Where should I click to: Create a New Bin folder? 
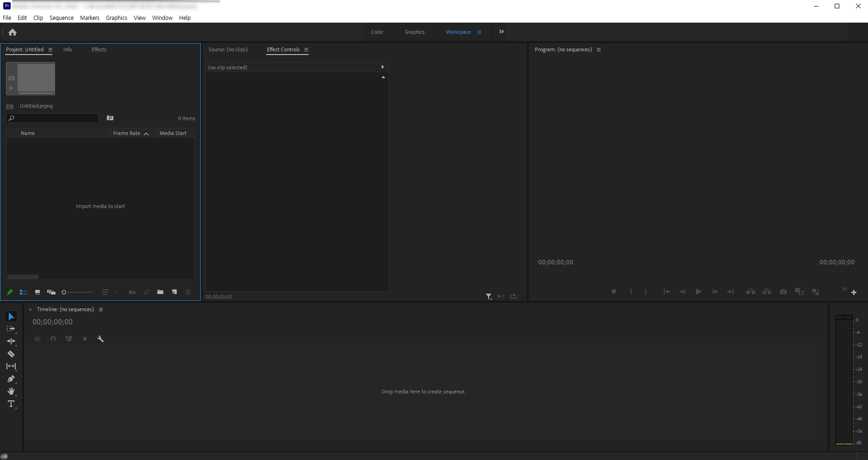[160, 292]
